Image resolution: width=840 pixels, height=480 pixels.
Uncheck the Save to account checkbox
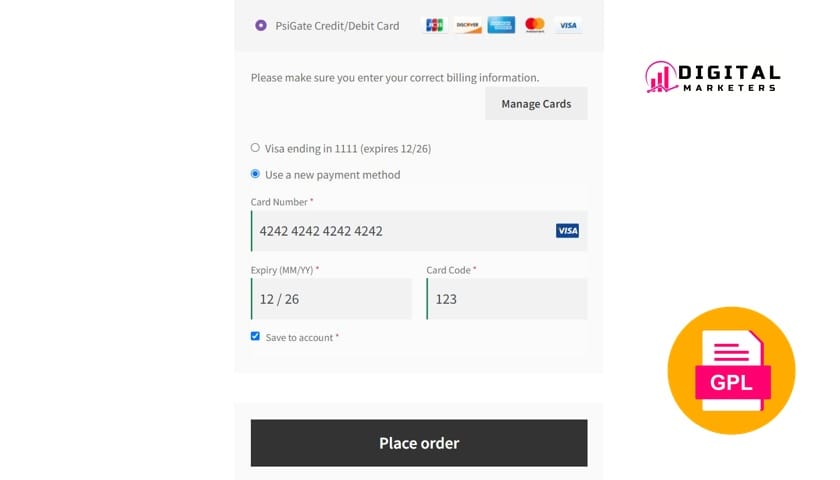click(x=255, y=337)
